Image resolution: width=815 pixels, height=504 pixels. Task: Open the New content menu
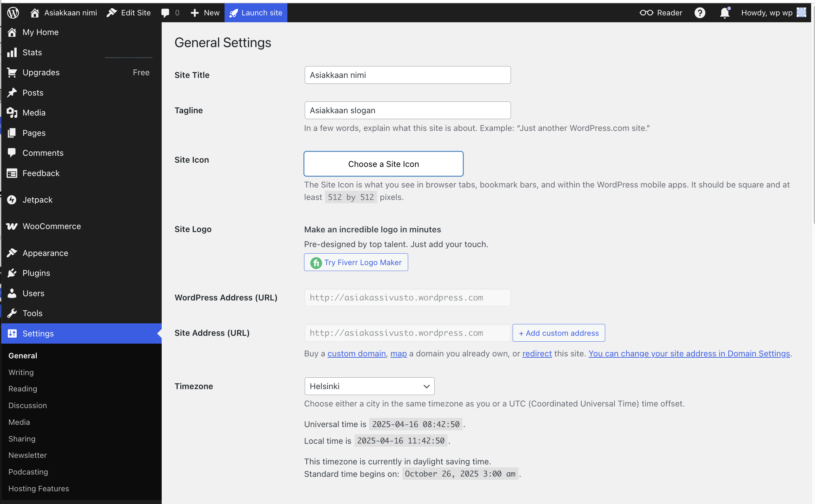[205, 13]
